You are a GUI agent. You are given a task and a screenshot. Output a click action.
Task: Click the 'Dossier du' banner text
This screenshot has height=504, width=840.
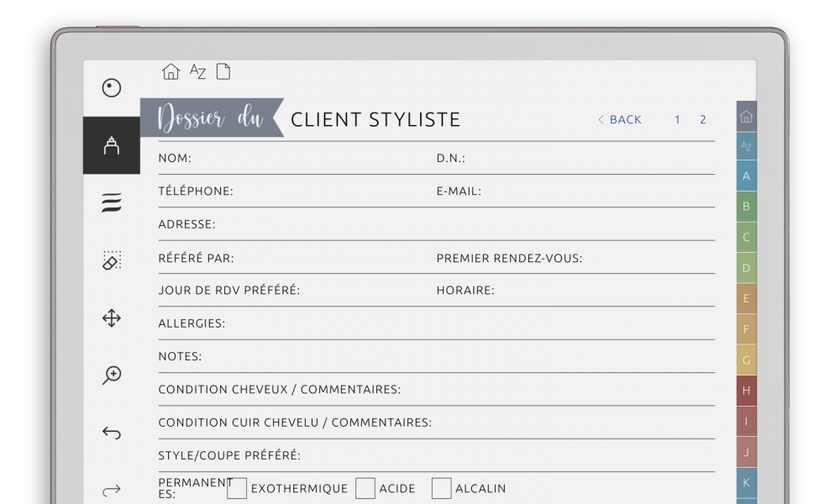pos(211,118)
